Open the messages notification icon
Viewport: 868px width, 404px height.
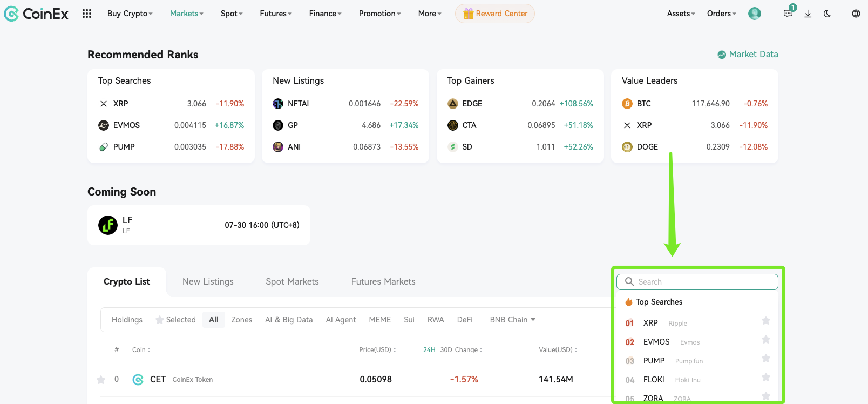point(788,14)
